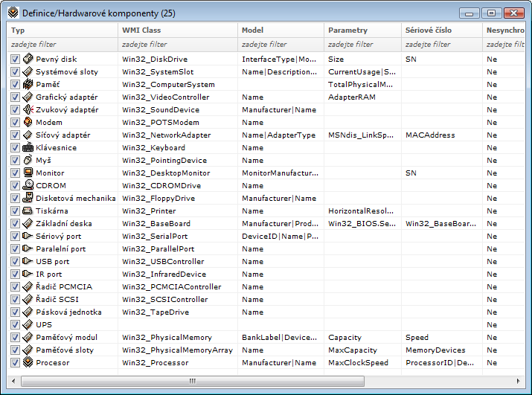
Task: Select the Pásková jednotka row icon
Action: pyautogui.click(x=28, y=312)
